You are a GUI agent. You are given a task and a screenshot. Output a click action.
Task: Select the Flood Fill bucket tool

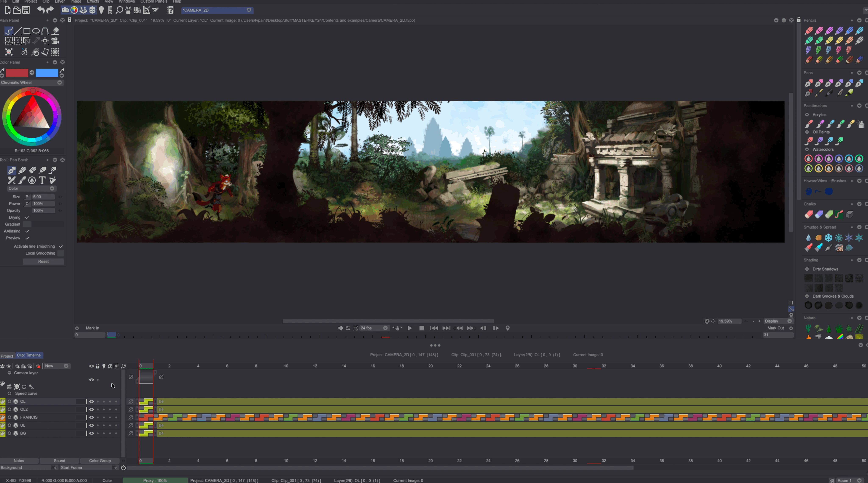(x=56, y=31)
